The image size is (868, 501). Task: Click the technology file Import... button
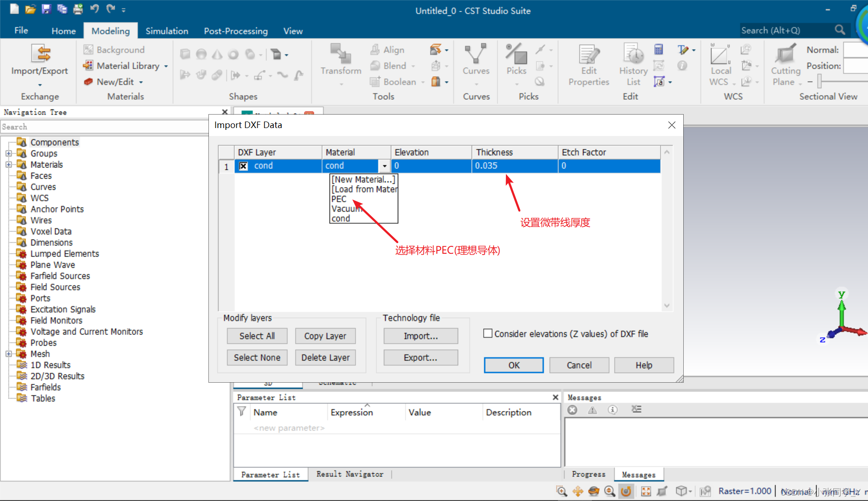[x=421, y=336]
